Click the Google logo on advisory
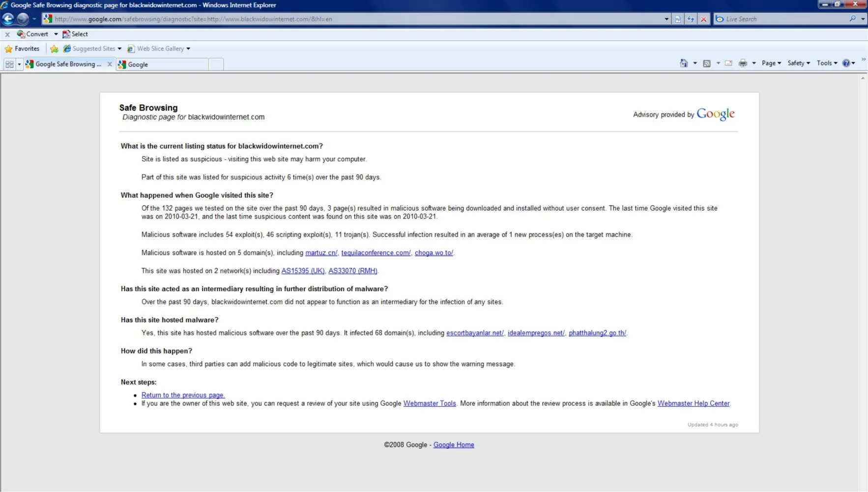This screenshot has height=492, width=868. pos(716,114)
